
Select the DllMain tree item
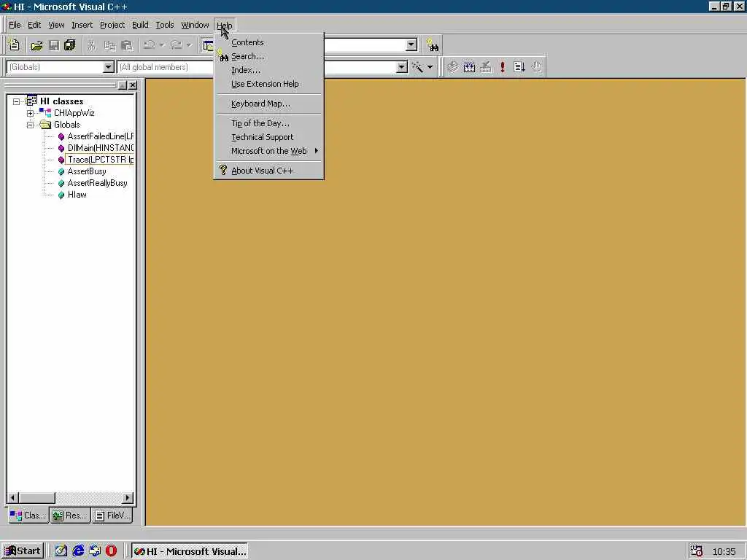coord(100,148)
